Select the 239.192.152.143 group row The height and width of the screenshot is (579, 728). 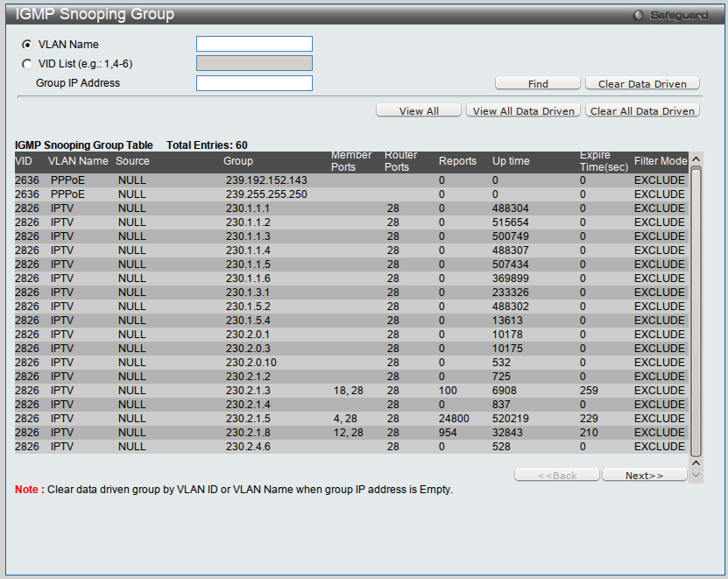[x=350, y=180]
